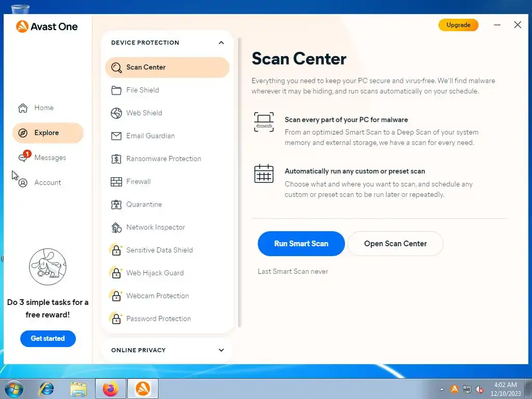Screen dimensions: 532x399
Task: Open the Windows Start menu
Action: 14,389
